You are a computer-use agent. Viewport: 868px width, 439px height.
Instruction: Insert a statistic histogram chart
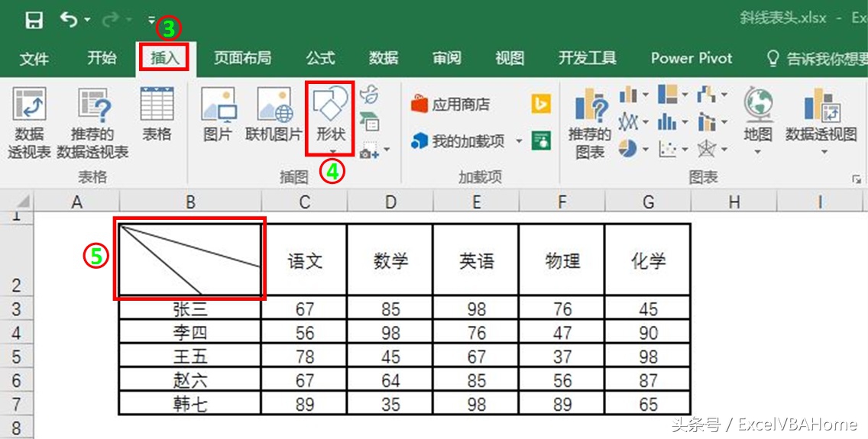point(668,121)
